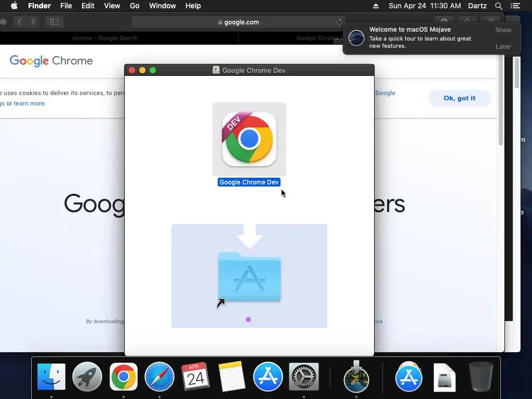The image size is (532, 399).
Task: Open Launchpad rocket icon in Dock
Action: tap(87, 377)
